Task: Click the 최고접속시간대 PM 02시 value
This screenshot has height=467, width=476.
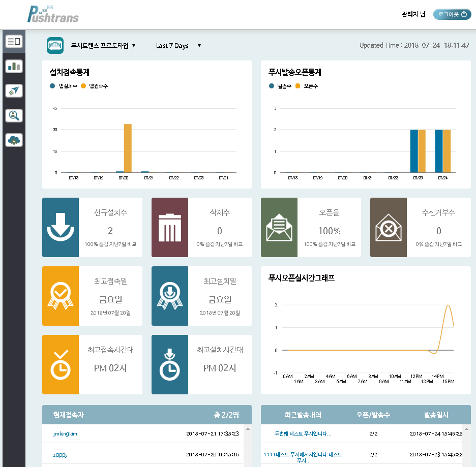Action: point(110,368)
